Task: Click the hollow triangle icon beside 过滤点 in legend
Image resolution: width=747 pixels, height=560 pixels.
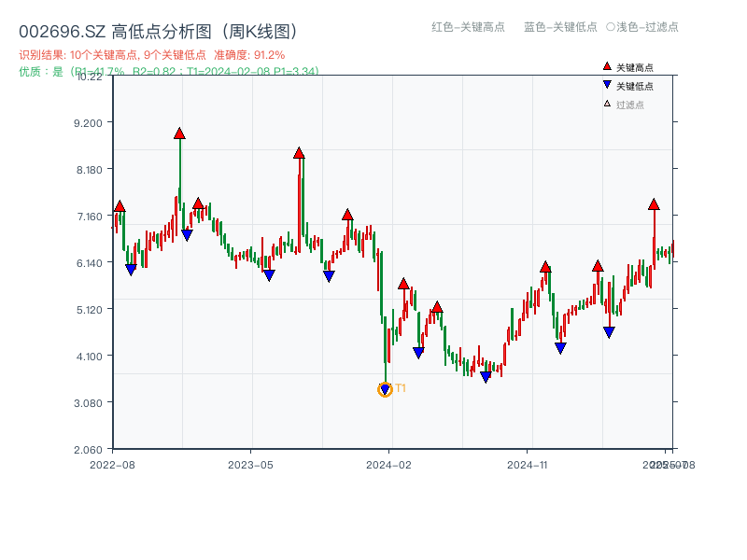Action: point(607,104)
